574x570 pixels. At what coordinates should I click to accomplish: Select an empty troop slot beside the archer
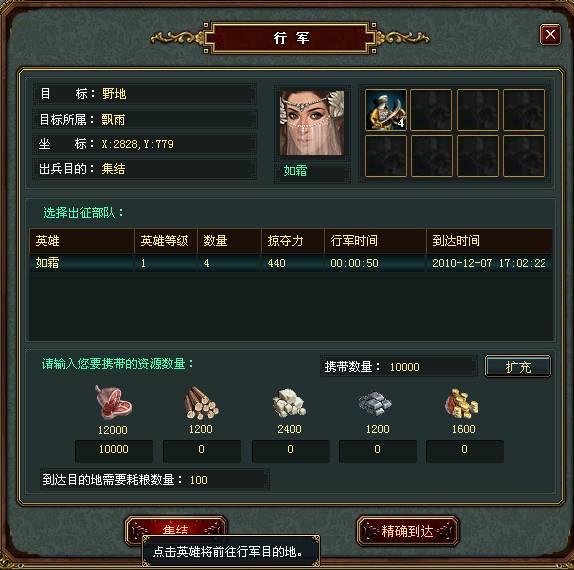431,110
